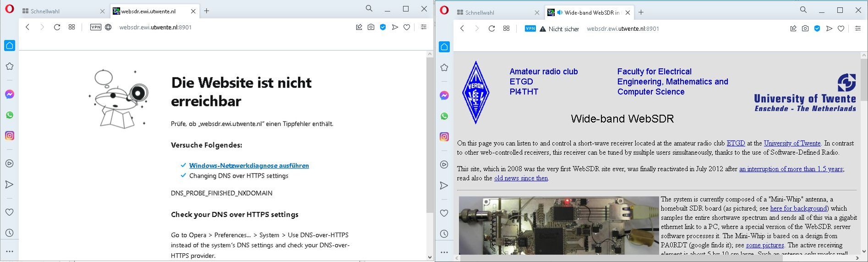This screenshot has height=262, width=868.
Task: Click Windows-Netzwerkdiagnose ausführen link
Action: click(x=249, y=166)
